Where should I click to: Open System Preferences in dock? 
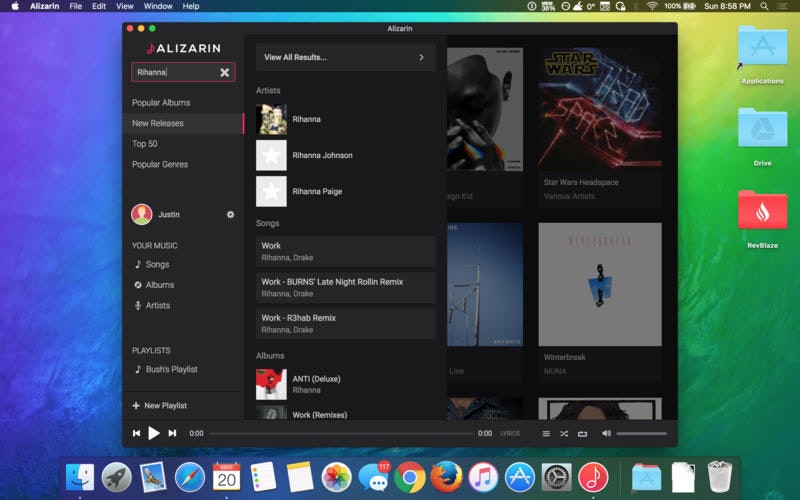point(556,478)
